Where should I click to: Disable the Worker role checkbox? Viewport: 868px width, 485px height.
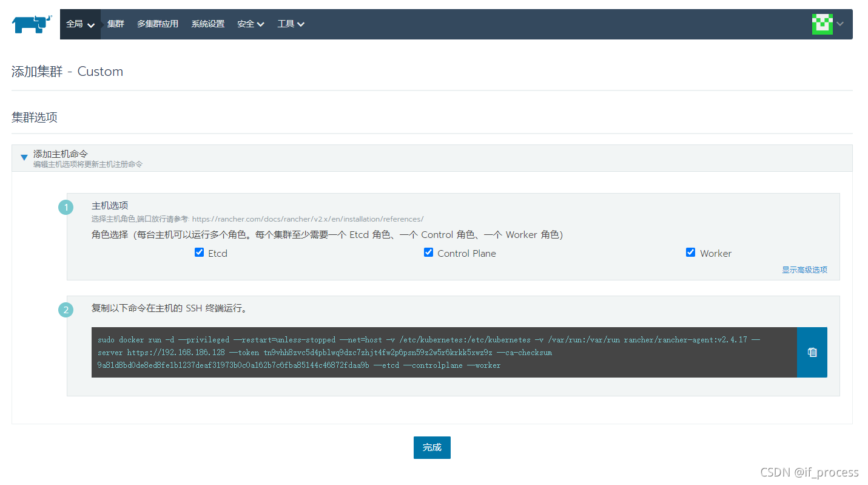coord(690,253)
